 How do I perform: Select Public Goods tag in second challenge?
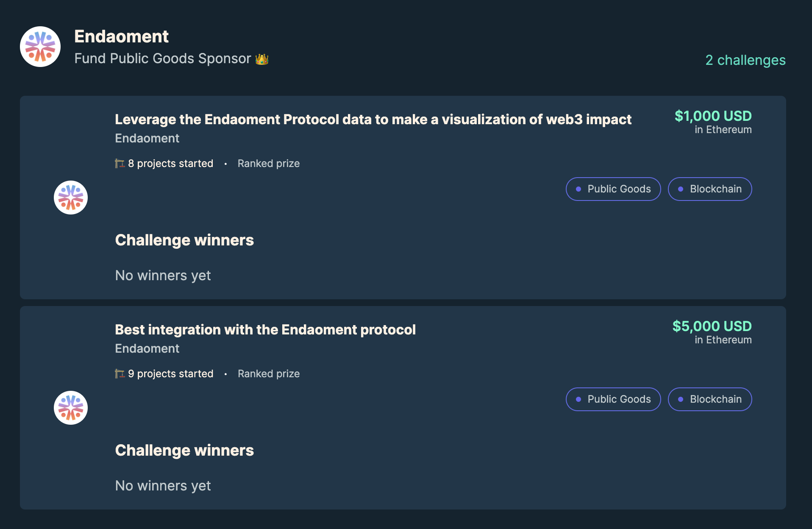click(613, 399)
